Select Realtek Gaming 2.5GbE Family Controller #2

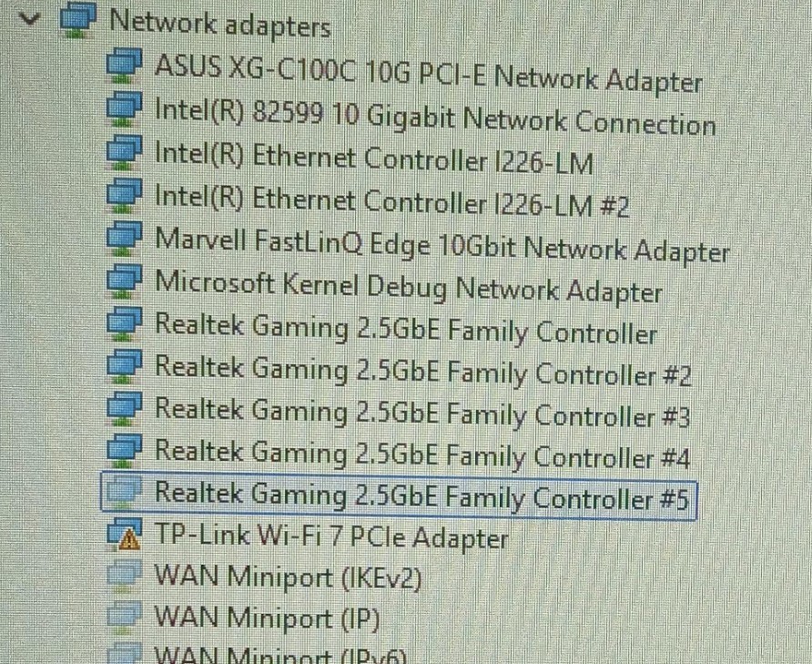[x=423, y=371]
